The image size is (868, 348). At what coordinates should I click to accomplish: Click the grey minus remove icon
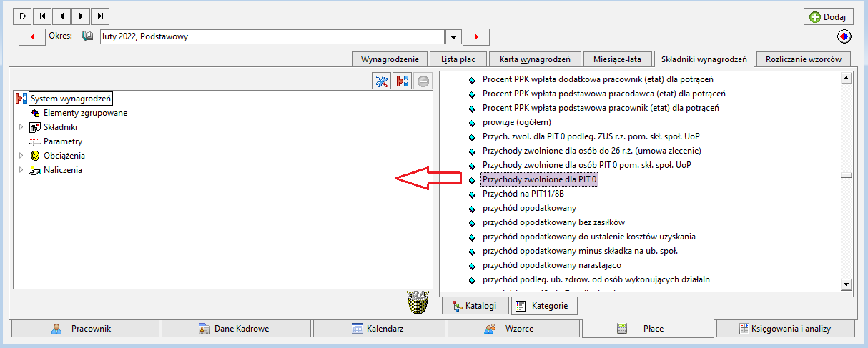pyautogui.click(x=423, y=81)
